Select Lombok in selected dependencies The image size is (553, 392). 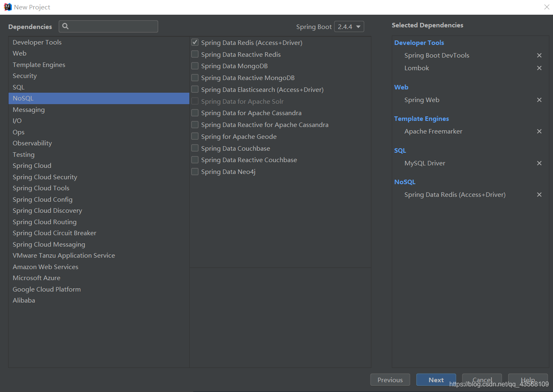click(417, 68)
